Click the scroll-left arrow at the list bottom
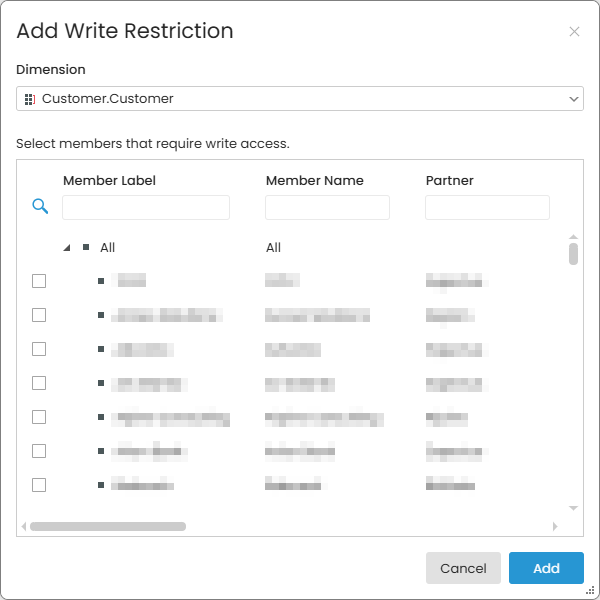This screenshot has width=600, height=600. pos(24,527)
